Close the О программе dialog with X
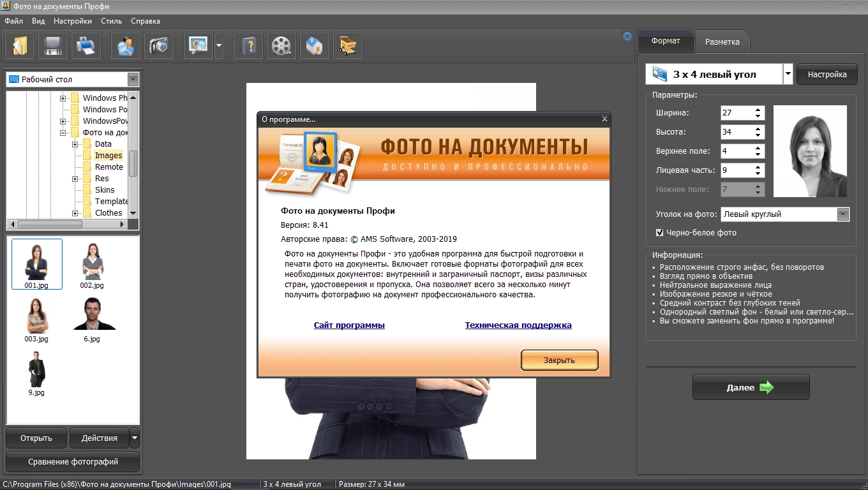This screenshot has height=490, width=868. coord(604,119)
